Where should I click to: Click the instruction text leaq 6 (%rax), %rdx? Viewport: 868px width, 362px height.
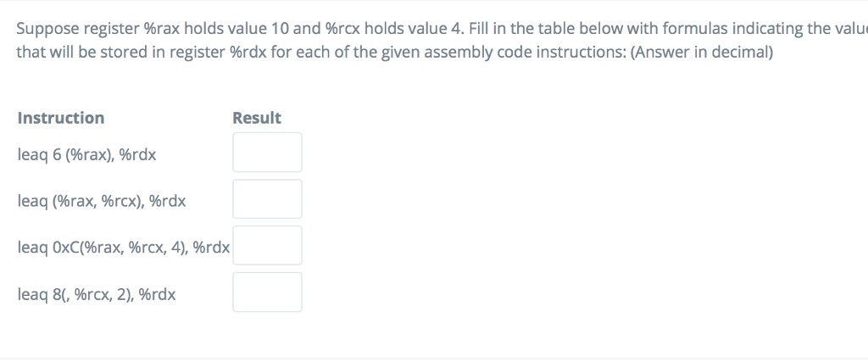(86, 154)
